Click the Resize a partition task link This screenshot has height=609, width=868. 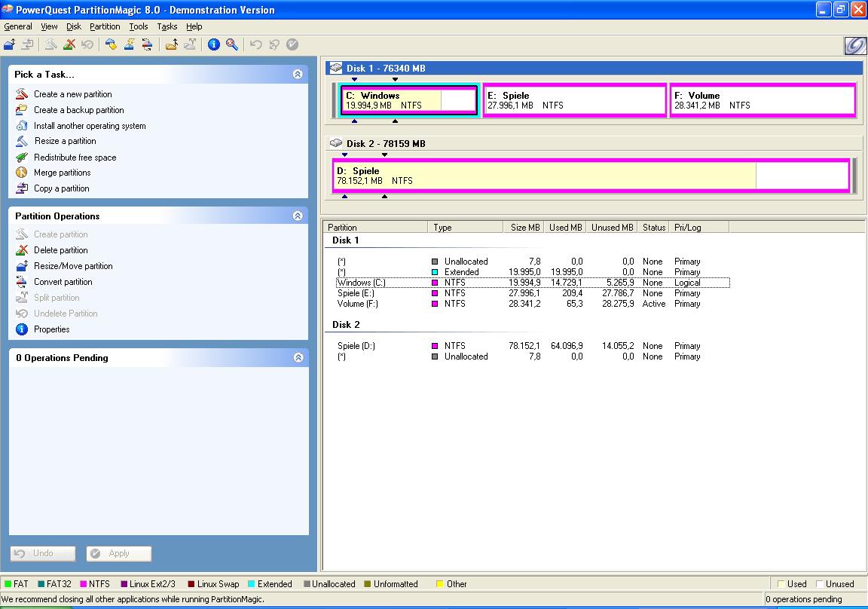(65, 141)
